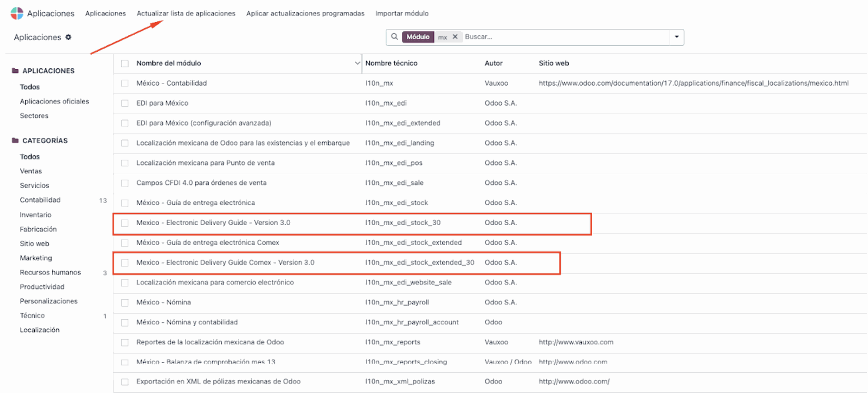Screen dimensions: 868x393
Task: Select Aplicaciones oficiales in sidebar
Action: point(54,101)
